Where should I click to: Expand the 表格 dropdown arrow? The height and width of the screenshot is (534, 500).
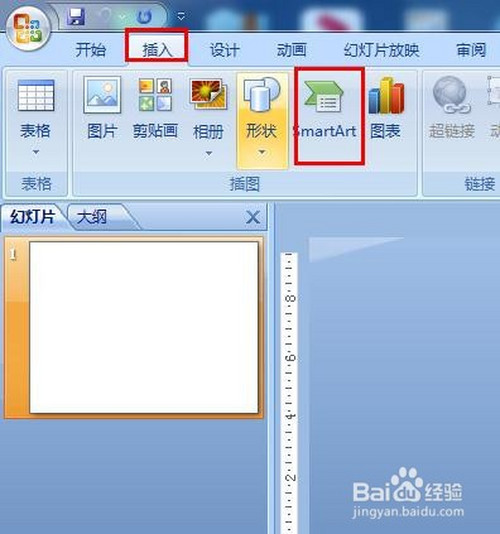[x=36, y=152]
